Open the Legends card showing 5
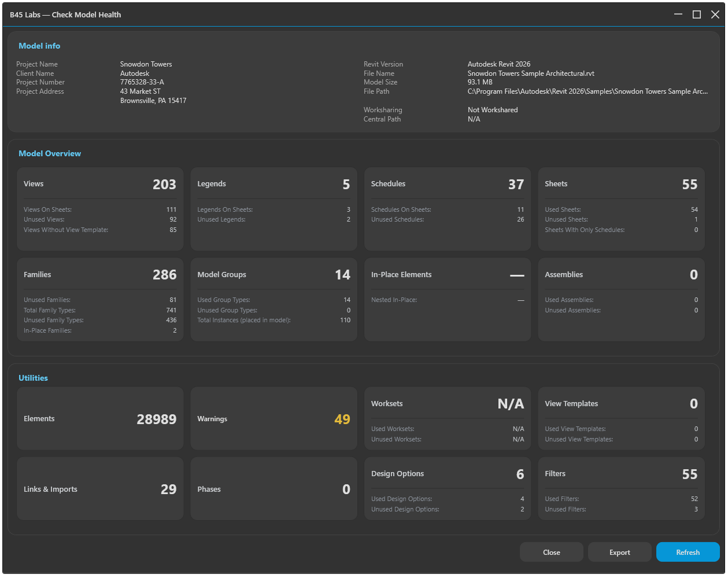The image size is (728, 578). (x=274, y=209)
